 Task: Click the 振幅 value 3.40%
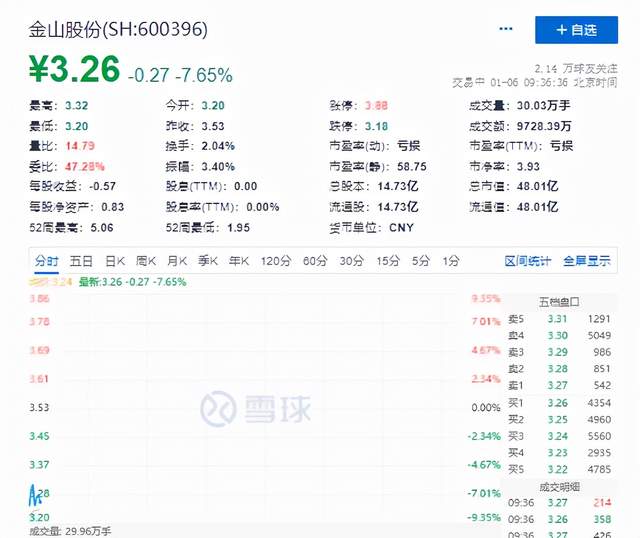(218, 167)
